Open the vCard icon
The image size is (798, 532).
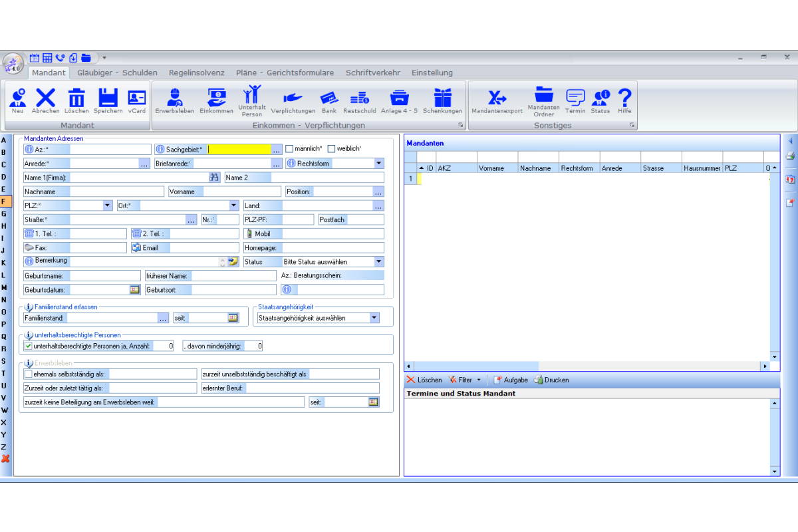point(136,101)
